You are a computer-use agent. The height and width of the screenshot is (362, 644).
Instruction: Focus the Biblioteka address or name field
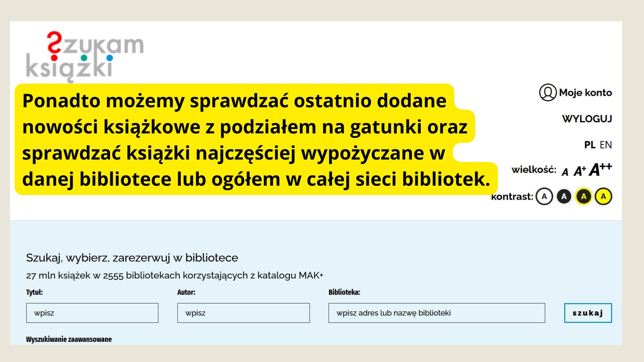[437, 313]
